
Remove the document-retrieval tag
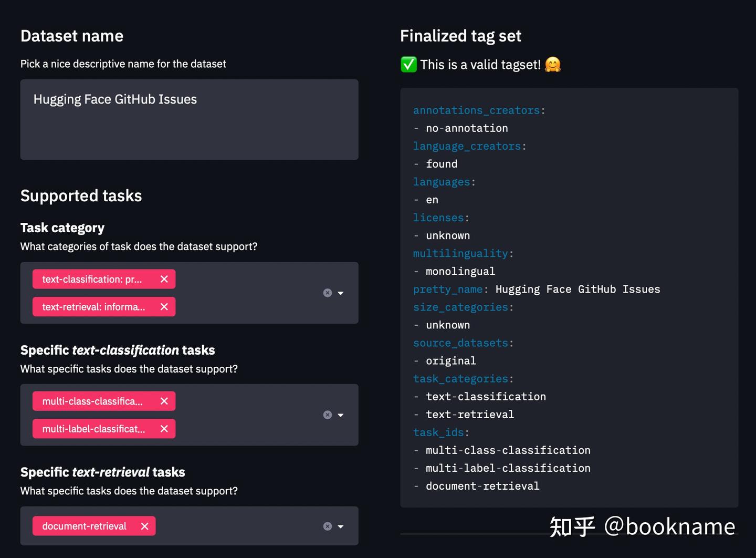tap(144, 526)
